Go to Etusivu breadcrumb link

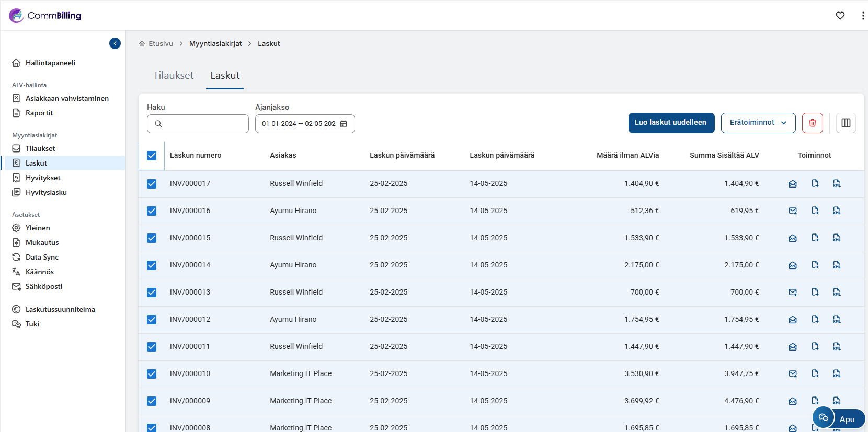click(160, 44)
